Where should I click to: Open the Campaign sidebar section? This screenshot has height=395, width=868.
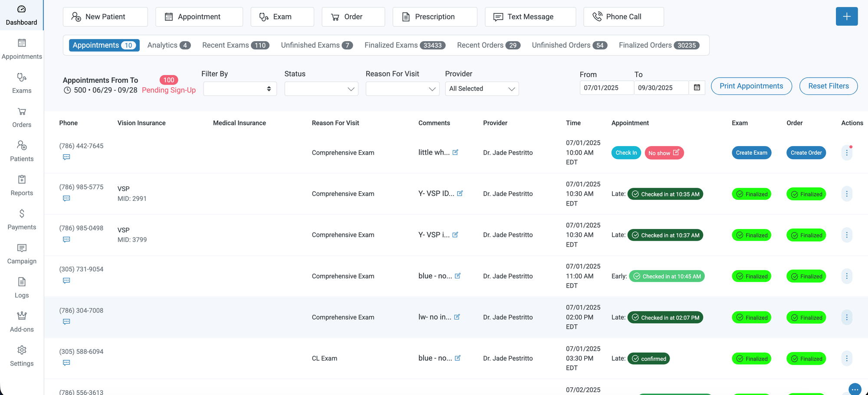22,254
